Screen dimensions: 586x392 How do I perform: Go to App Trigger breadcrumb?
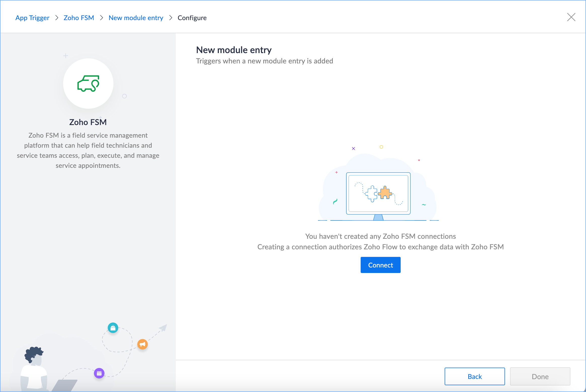coord(32,18)
